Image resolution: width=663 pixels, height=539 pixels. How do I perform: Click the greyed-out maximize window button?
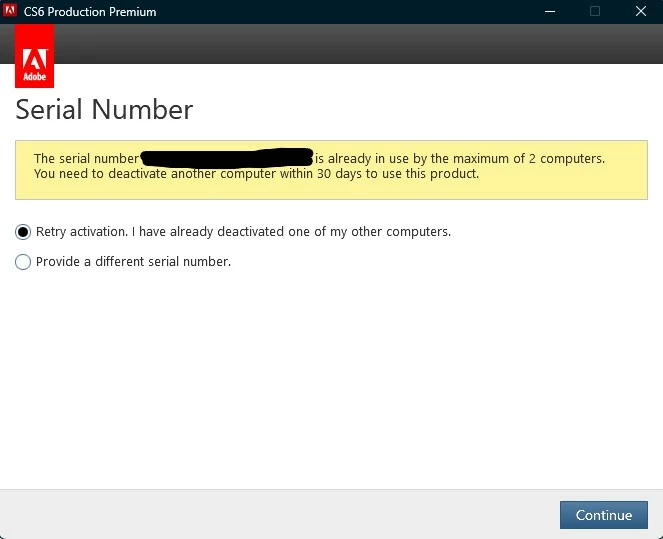[x=595, y=11]
